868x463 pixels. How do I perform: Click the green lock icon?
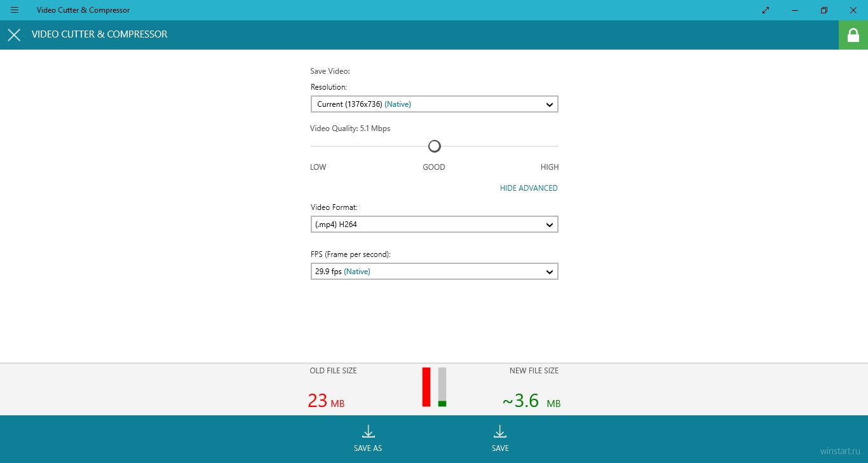coord(853,35)
